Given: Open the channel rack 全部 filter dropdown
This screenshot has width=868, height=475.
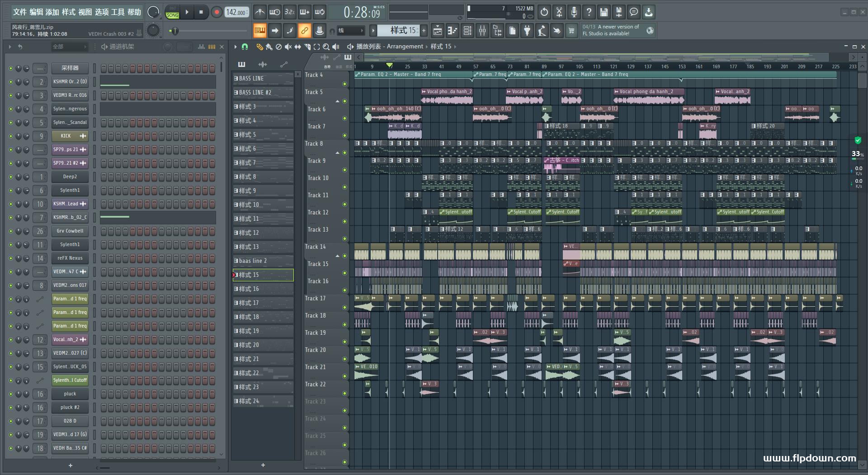Looking at the screenshot, I should pyautogui.click(x=69, y=47).
